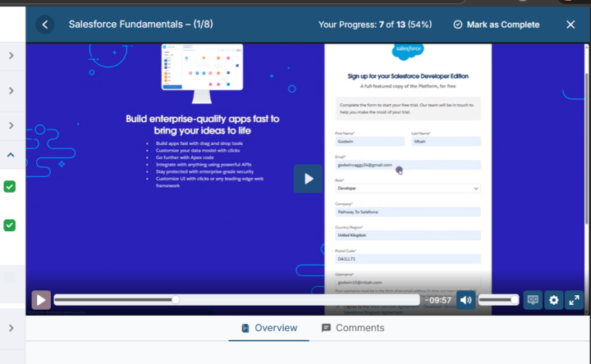The height and width of the screenshot is (364, 591).
Task: Click Mark as Complete
Action: (x=497, y=25)
